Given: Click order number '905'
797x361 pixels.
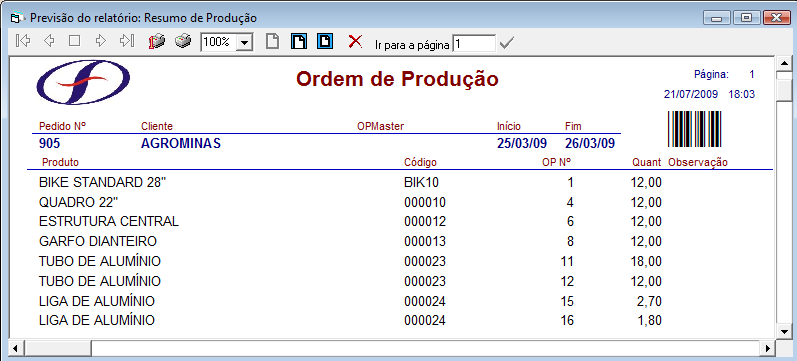Looking at the screenshot, I should pos(49,143).
